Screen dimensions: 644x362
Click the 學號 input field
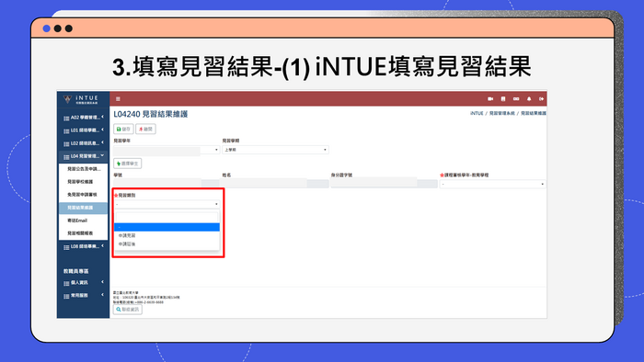coord(167,184)
